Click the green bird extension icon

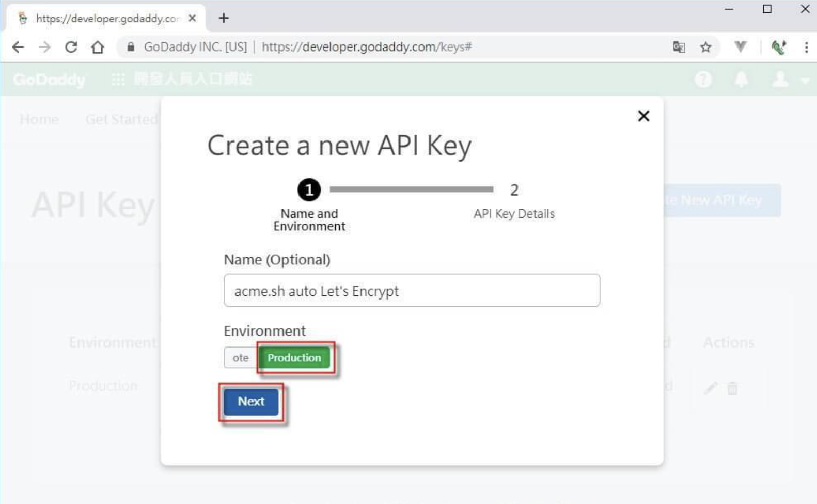[x=778, y=47]
